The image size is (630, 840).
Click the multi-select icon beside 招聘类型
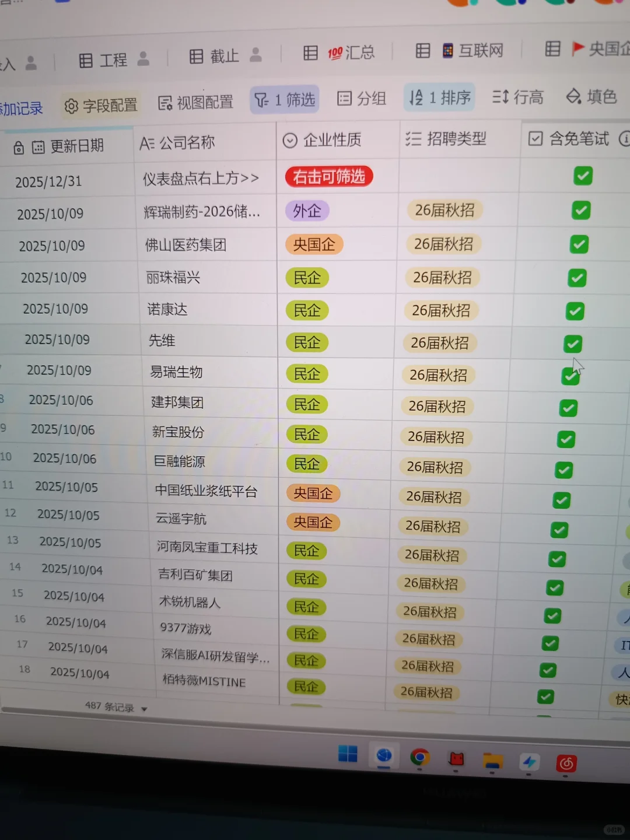(x=413, y=139)
